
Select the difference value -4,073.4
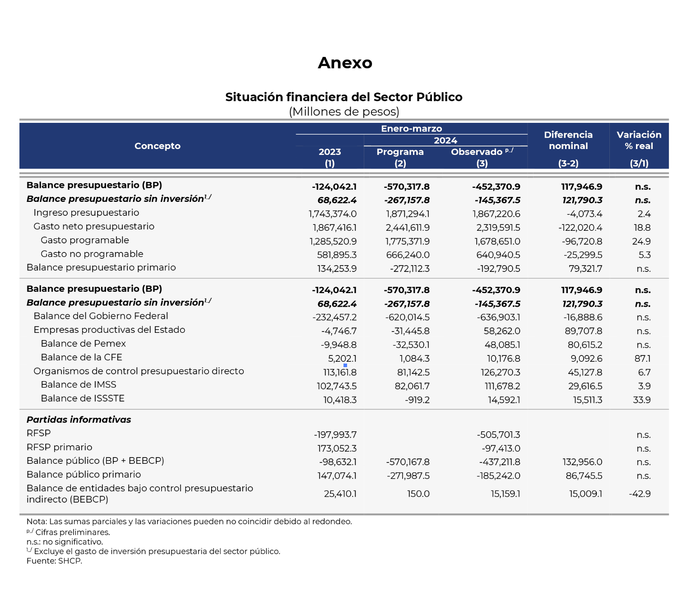(585, 214)
